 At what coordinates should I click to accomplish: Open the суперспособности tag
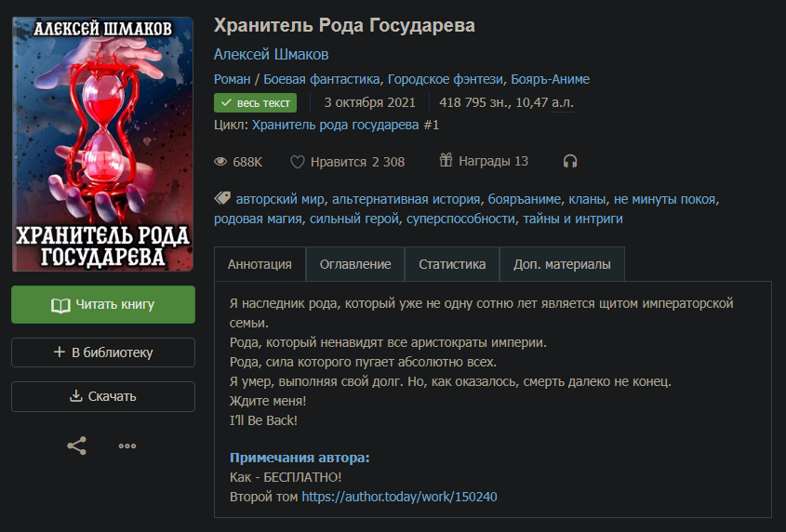460,219
